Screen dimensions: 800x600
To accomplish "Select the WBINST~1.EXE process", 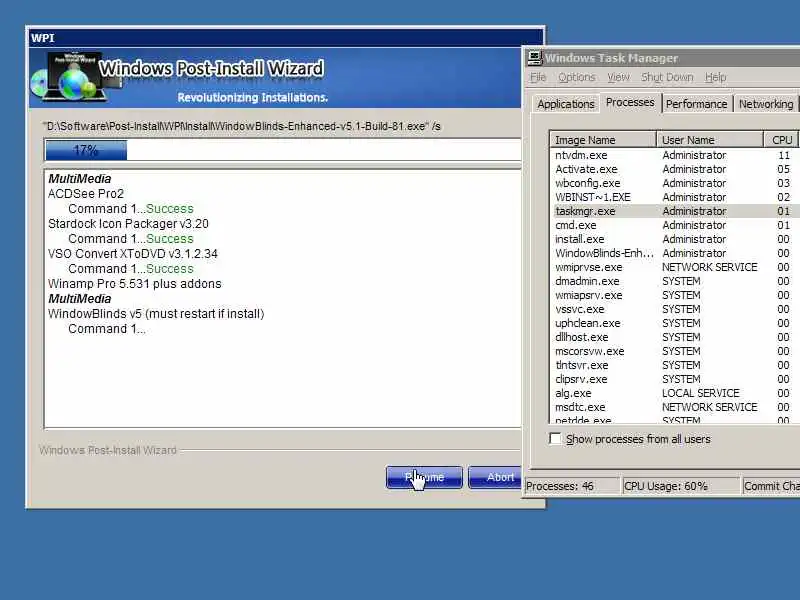I will [x=674, y=197].
